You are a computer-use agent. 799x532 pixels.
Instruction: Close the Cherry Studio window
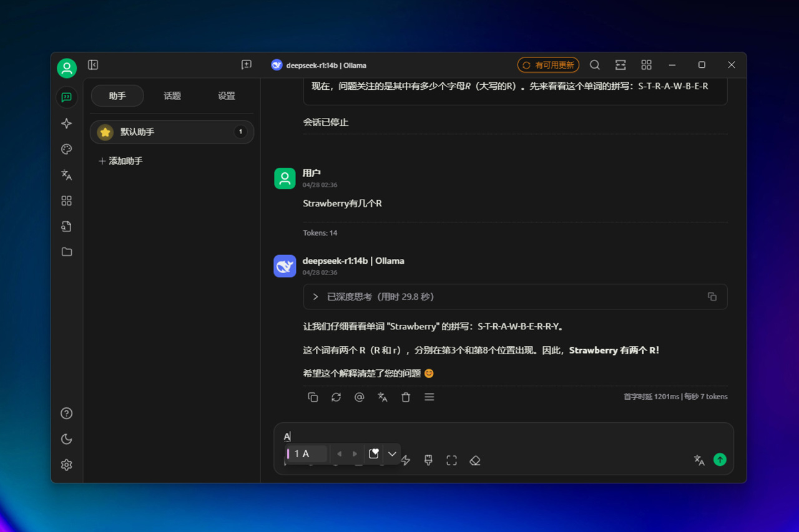[x=732, y=65]
